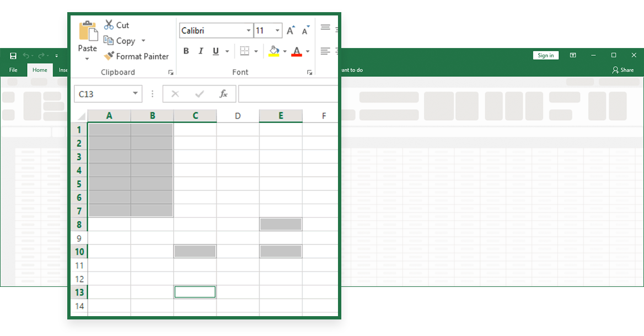
Task: Click the Copy icon
Action: [x=109, y=41]
